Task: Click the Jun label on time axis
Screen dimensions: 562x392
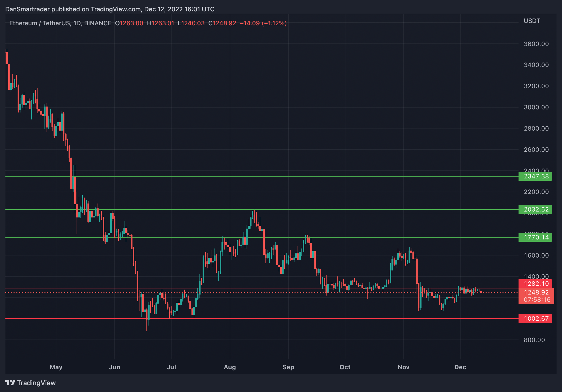Action: (115, 367)
